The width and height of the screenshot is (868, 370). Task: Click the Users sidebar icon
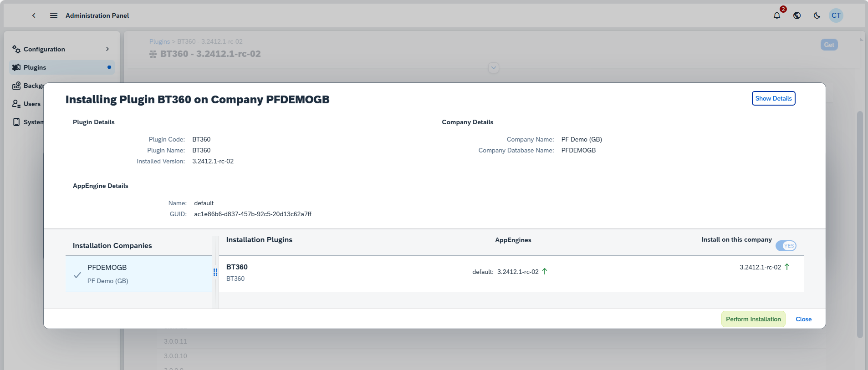pyautogui.click(x=16, y=104)
